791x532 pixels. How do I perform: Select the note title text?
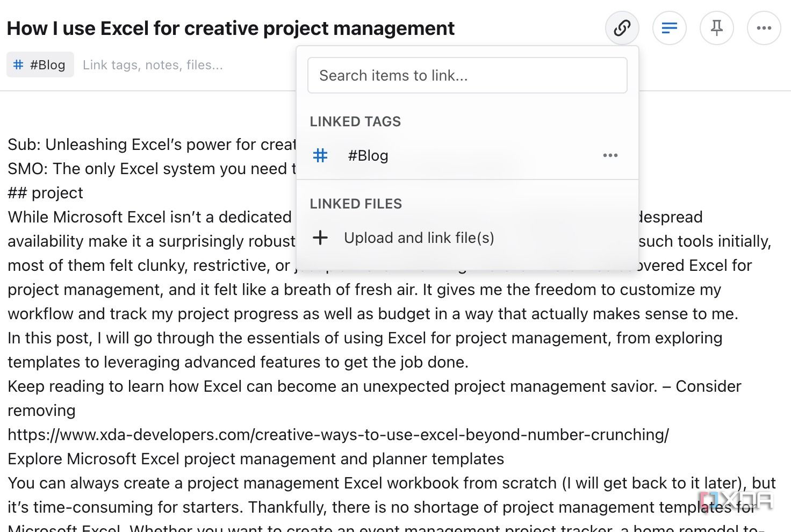(230, 28)
